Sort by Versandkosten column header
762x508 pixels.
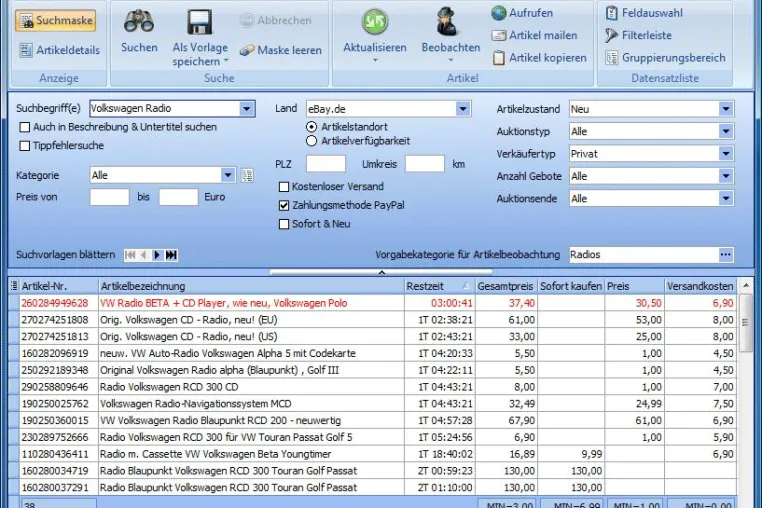(700, 286)
